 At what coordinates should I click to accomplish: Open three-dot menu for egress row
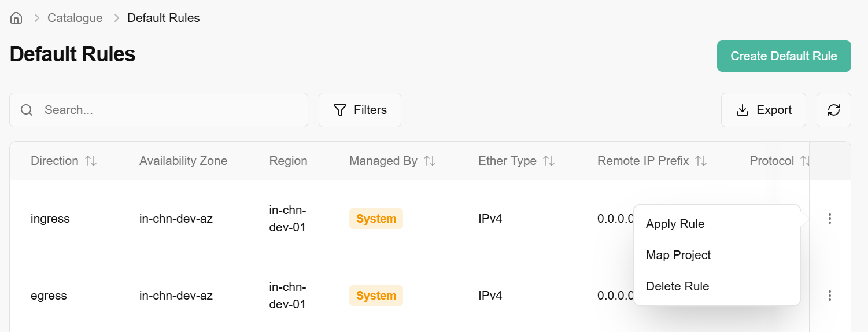[x=830, y=296]
